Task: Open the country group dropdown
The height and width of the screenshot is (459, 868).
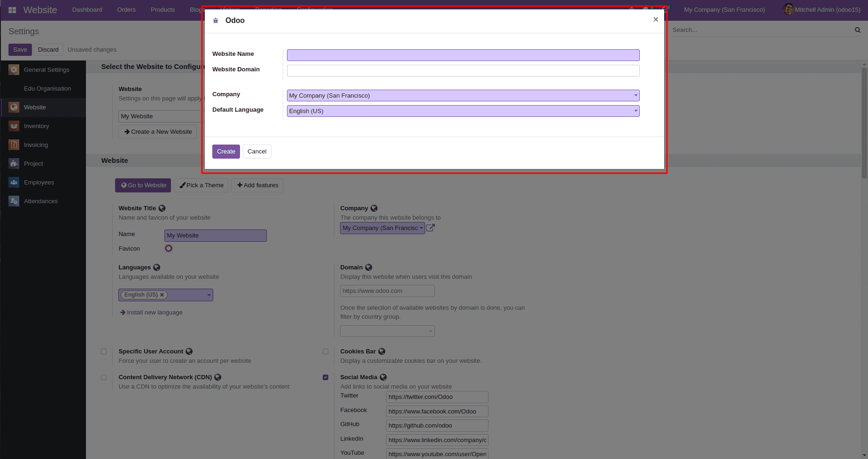Action: tap(387, 331)
